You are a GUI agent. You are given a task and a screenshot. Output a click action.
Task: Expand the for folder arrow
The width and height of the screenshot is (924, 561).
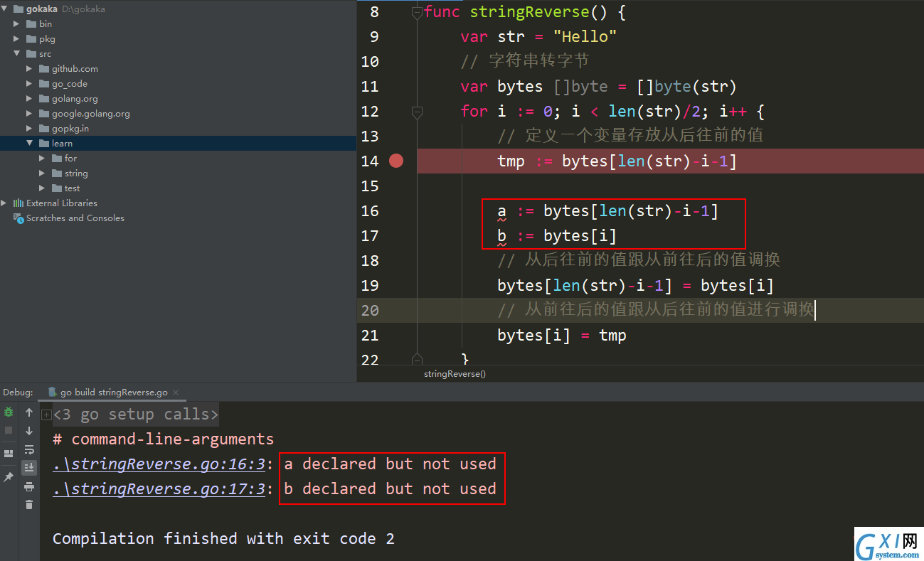pos(42,159)
